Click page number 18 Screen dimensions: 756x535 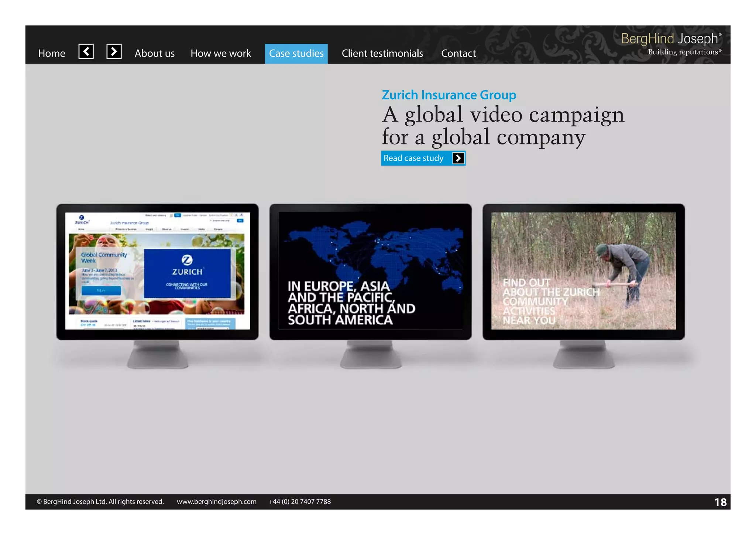720,502
